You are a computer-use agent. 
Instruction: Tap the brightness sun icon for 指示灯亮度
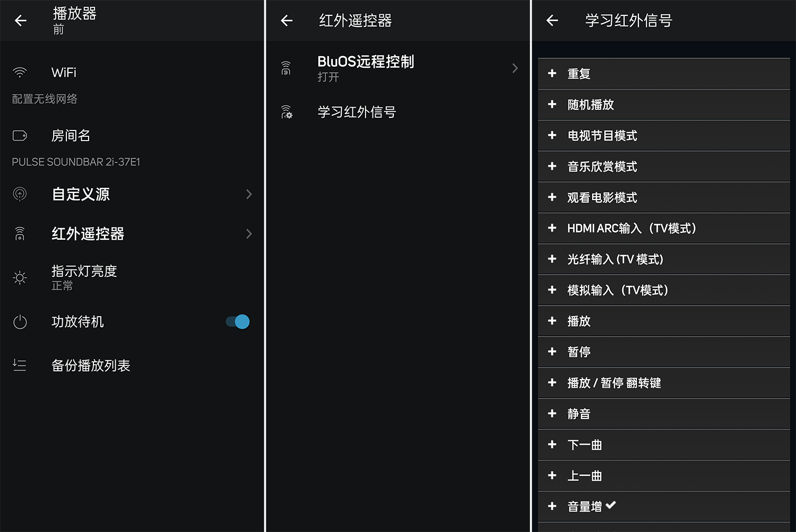click(x=20, y=277)
